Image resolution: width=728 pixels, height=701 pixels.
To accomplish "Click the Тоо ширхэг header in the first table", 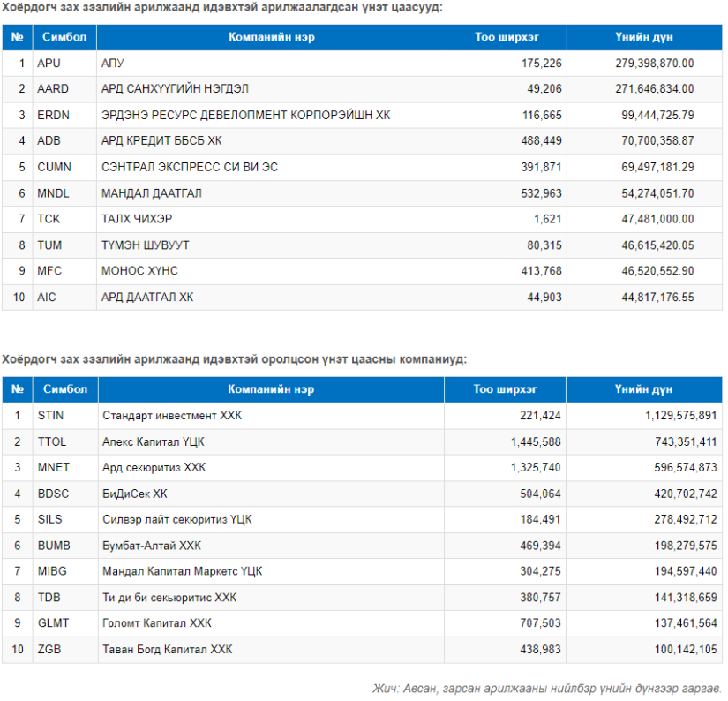I will click(507, 37).
